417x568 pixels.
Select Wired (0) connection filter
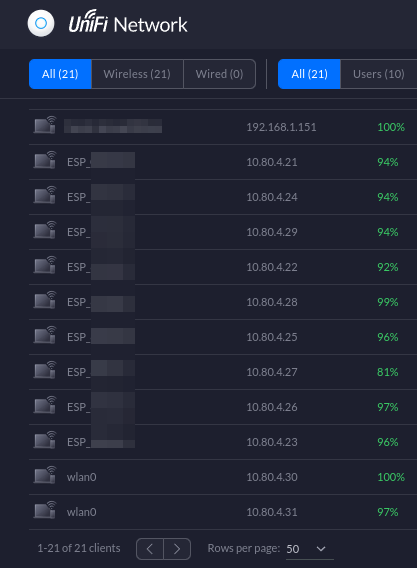[220, 74]
